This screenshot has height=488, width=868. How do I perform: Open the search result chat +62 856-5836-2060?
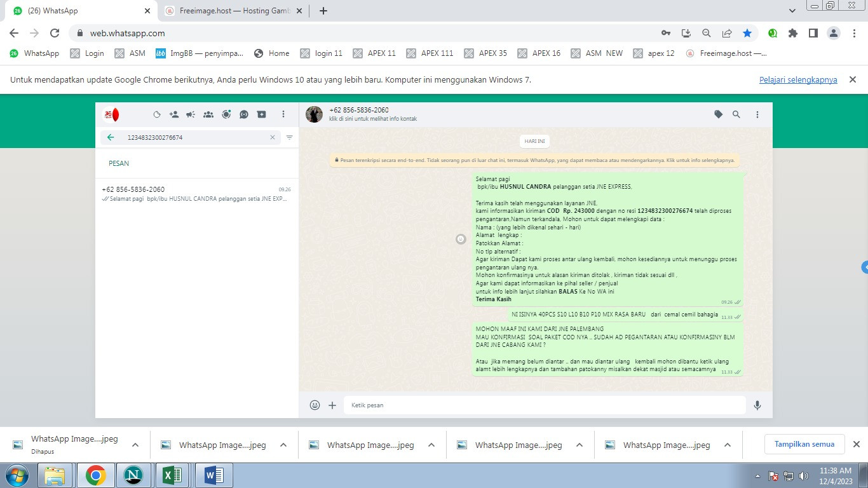click(197, 194)
